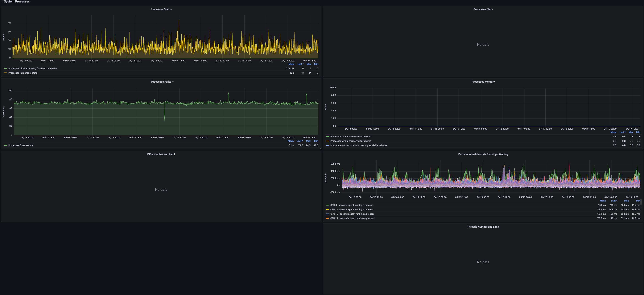Toggle series 'CPU 0 - seconds spent running a process'

(352, 205)
